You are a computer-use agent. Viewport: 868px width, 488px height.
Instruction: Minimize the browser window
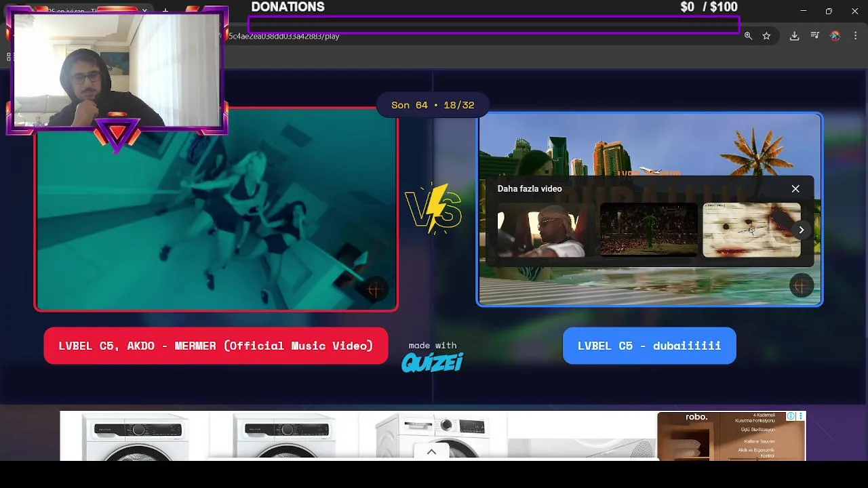click(804, 11)
